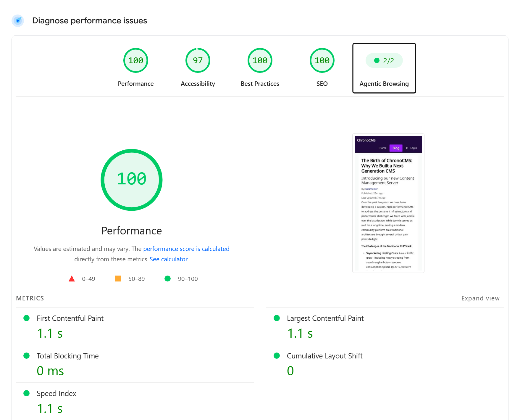Click the green dot in the 2/2 badge
This screenshot has width=520, height=420.
(x=377, y=60)
